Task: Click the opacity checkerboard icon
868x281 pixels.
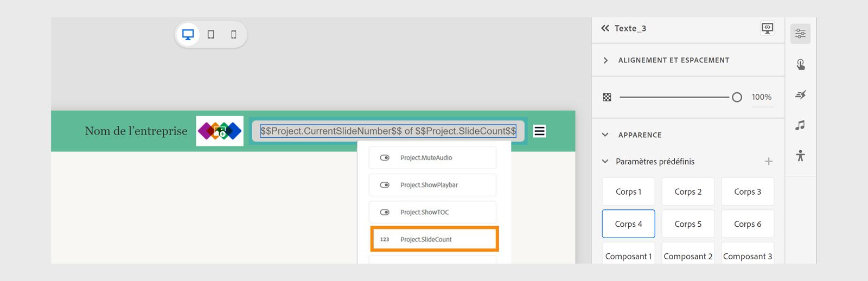Action: point(607,97)
